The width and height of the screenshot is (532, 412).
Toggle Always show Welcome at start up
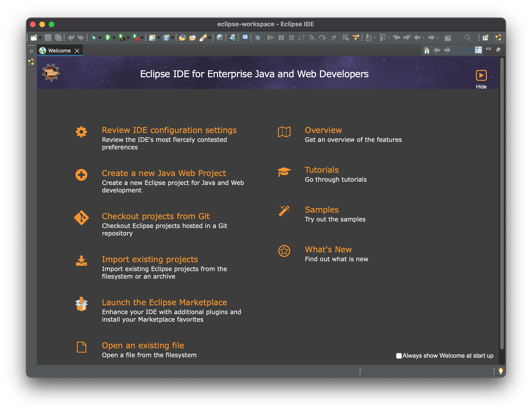pos(399,356)
